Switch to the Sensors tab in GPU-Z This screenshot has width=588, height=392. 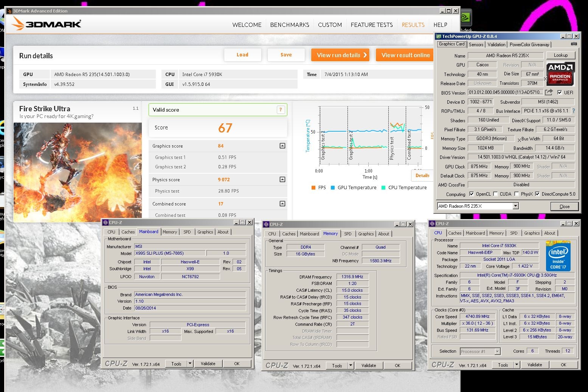476,44
